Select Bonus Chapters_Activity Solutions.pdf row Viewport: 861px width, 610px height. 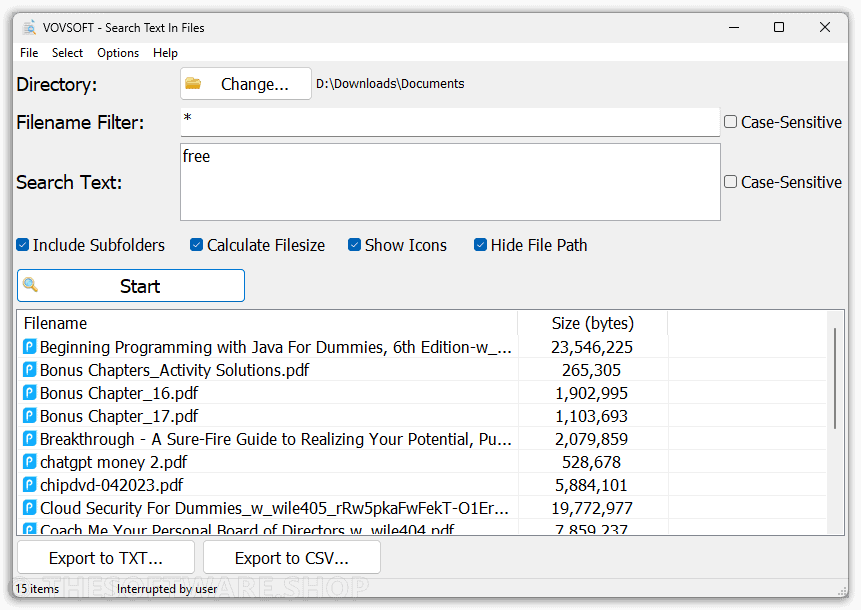pos(423,370)
